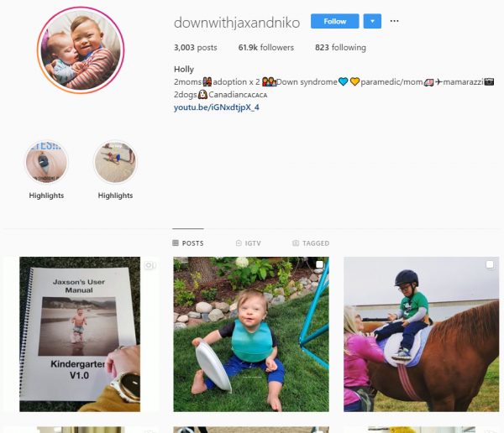Open the three-dot more options menu
The width and height of the screenshot is (504, 433).
click(394, 21)
